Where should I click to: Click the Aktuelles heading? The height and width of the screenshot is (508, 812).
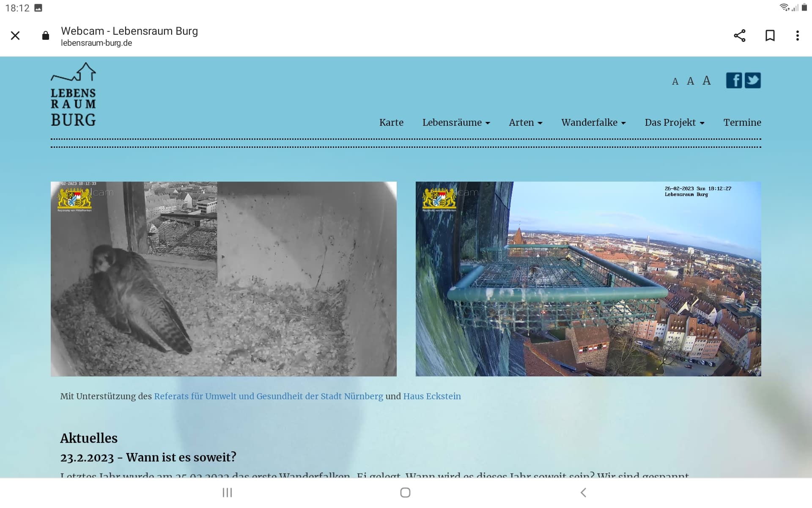click(x=89, y=438)
